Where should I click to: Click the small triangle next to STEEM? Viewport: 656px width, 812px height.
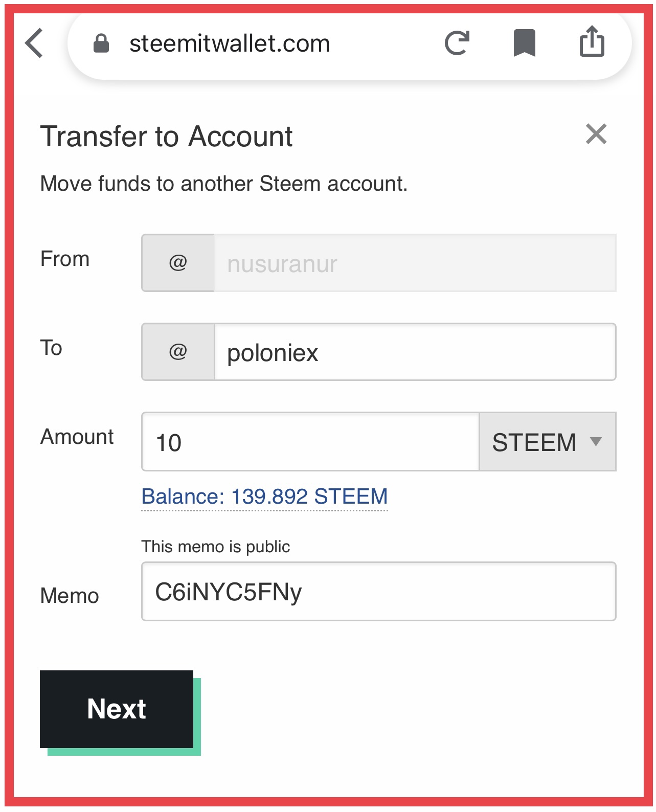pos(596,441)
